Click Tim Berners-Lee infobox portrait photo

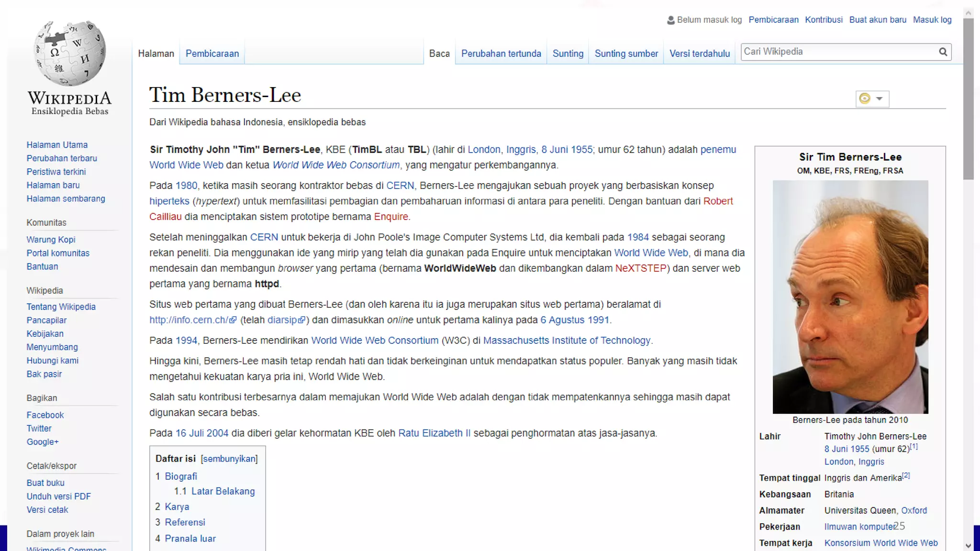(x=850, y=297)
